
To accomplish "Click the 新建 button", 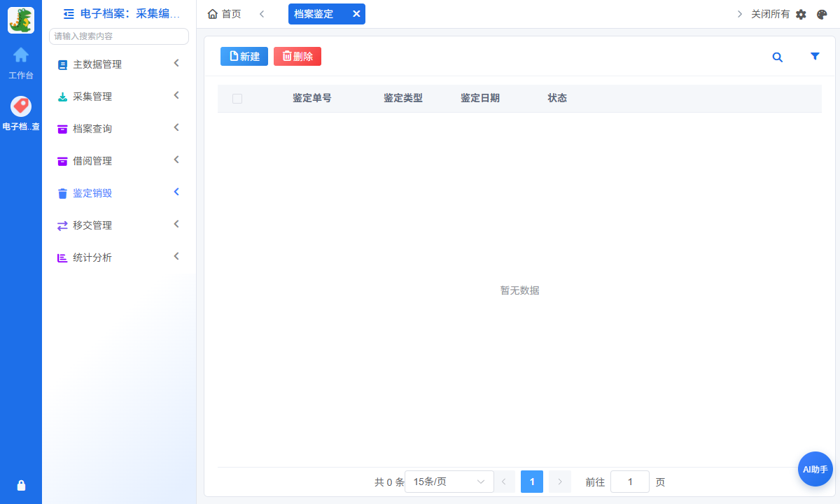I will point(244,57).
